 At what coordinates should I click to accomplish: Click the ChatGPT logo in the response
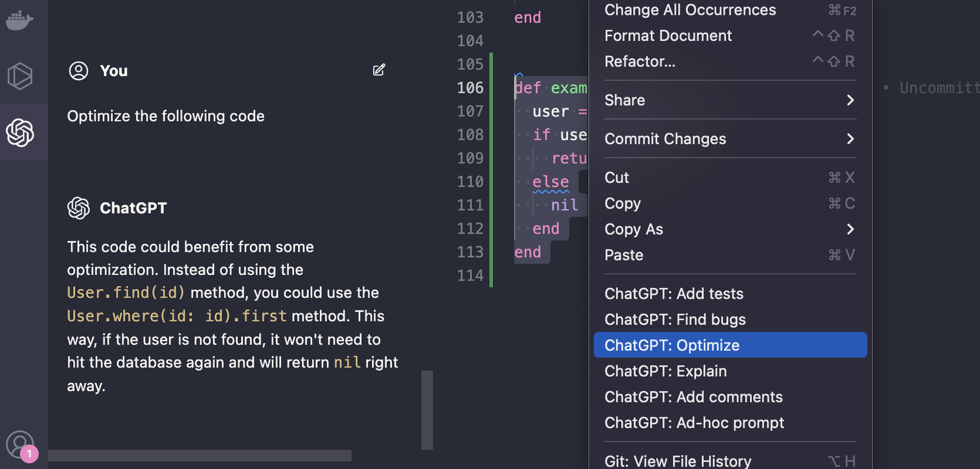pyautogui.click(x=78, y=208)
